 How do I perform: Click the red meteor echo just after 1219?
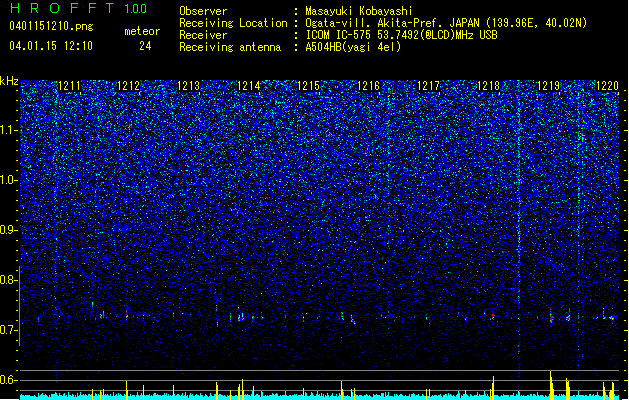(x=552, y=319)
